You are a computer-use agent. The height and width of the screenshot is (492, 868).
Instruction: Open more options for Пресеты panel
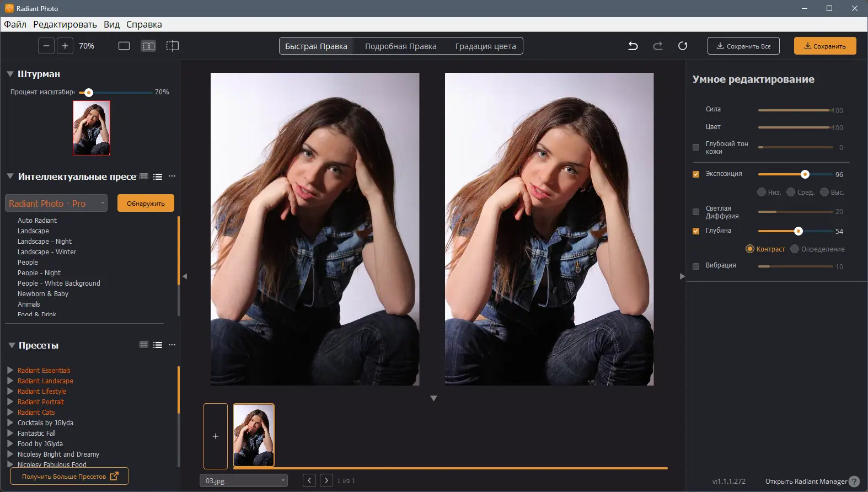tap(172, 345)
